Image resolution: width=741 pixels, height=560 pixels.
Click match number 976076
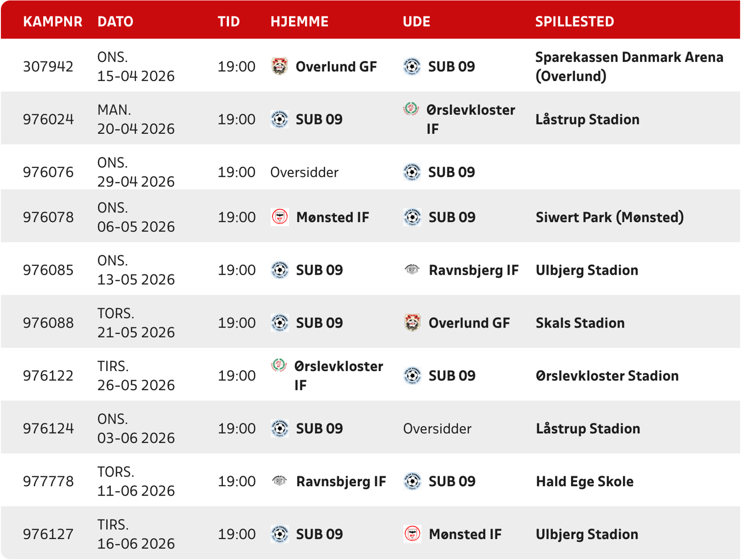48,172
